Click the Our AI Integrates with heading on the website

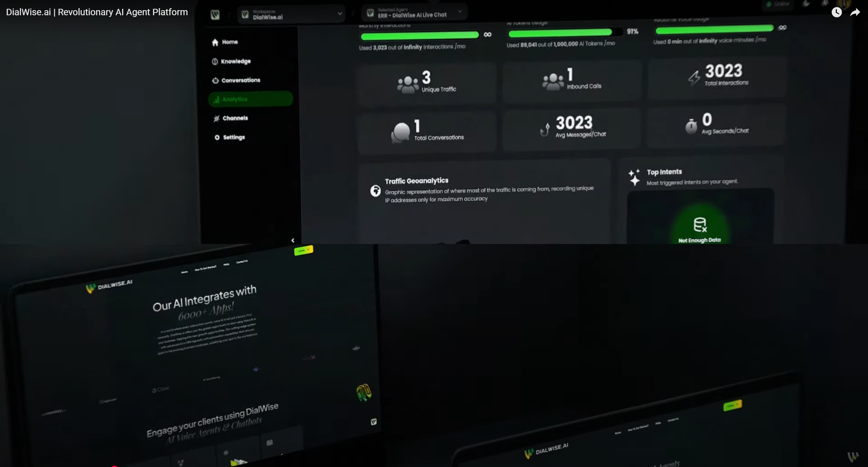point(204,298)
